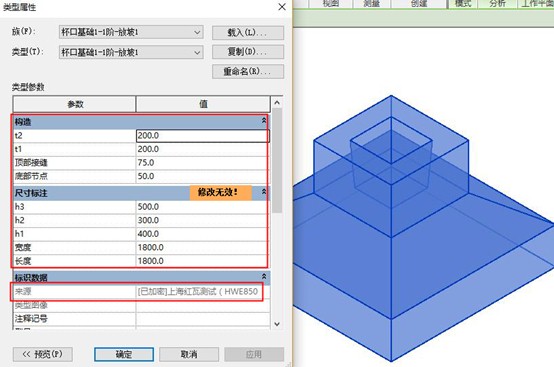The image size is (554, 367).
Task: Select the t2 value field
Action: click(203, 136)
